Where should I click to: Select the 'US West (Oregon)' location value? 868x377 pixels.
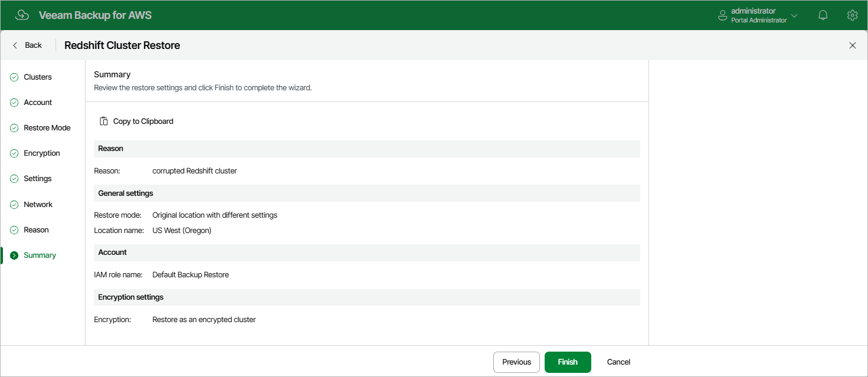(x=182, y=231)
